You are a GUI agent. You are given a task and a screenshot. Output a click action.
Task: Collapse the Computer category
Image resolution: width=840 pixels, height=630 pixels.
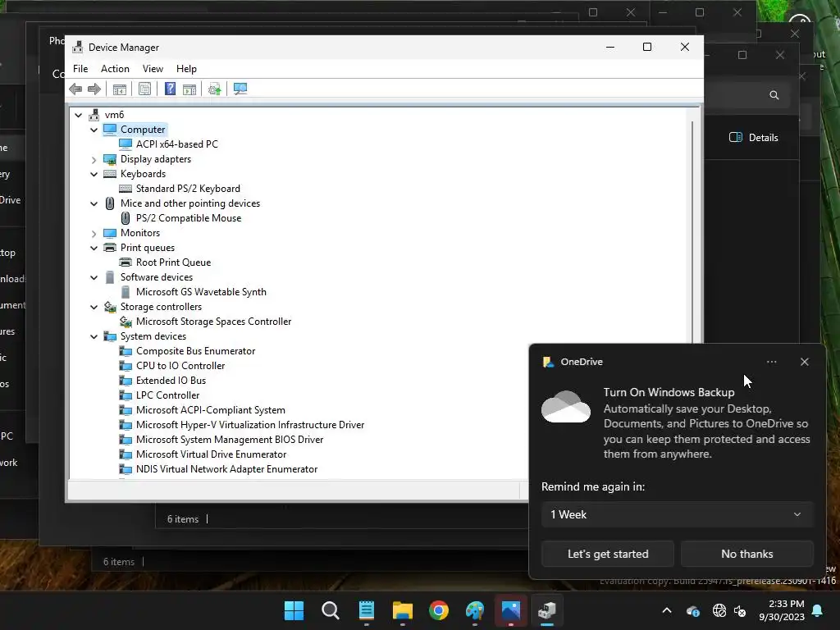pos(94,130)
